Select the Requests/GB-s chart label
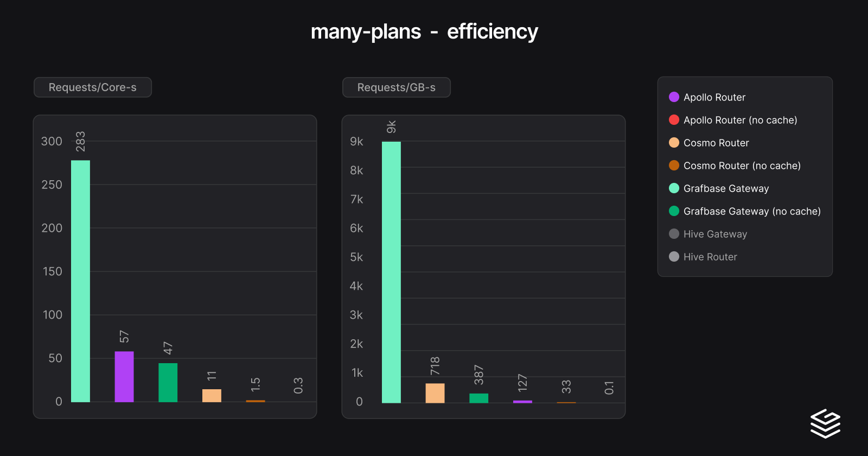This screenshot has width=868, height=456. tap(397, 87)
